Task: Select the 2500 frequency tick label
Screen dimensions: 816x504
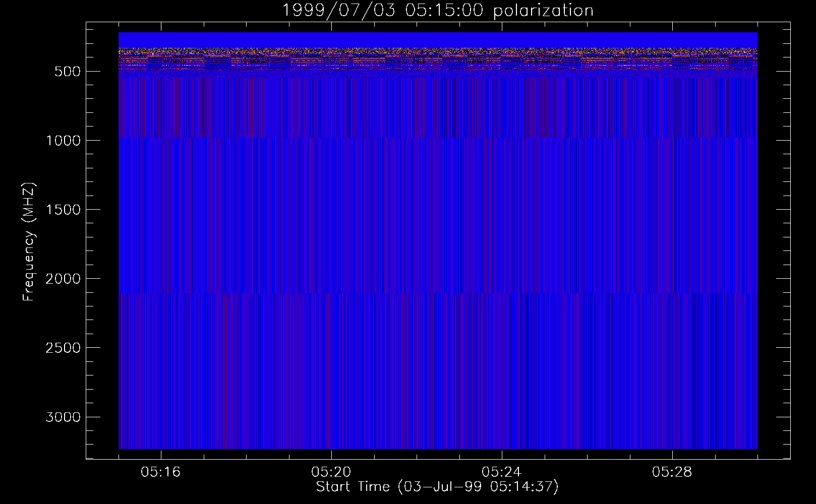Action: (x=63, y=348)
